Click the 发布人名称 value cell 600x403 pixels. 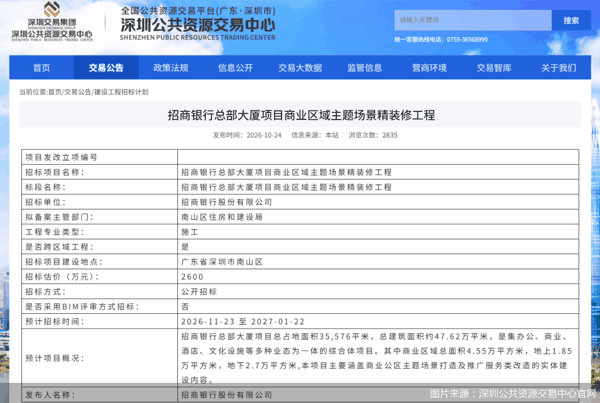pyautogui.click(x=378, y=395)
